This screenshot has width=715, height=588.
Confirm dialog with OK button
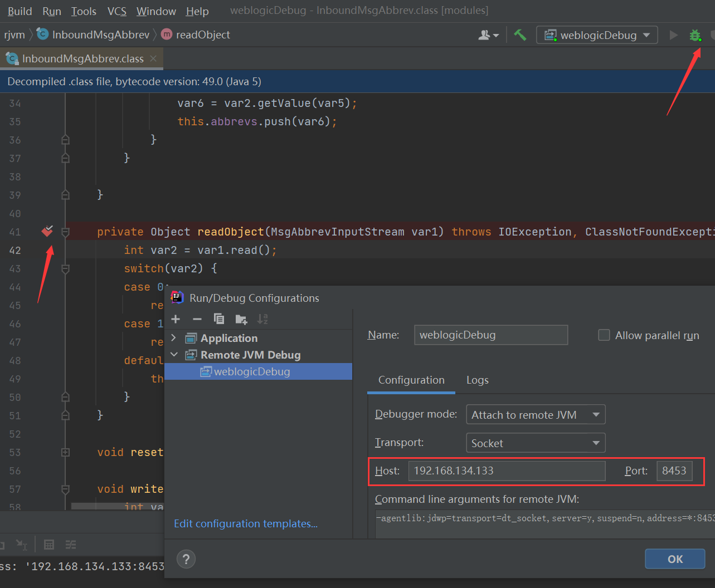[675, 559]
